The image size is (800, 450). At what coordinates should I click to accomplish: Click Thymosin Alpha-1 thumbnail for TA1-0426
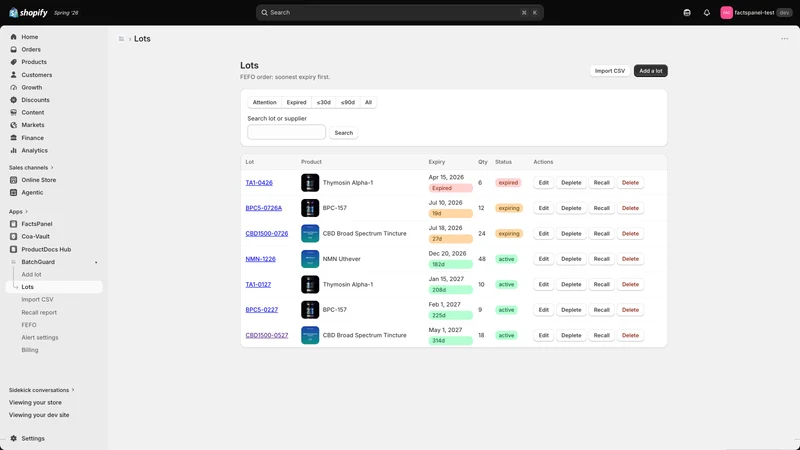(x=310, y=183)
